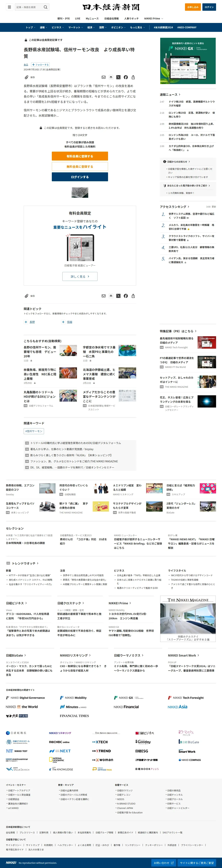The width and height of the screenshot is (222, 868).
Task: Click the plus icon beside 長野 topic
Action: [26, 322]
